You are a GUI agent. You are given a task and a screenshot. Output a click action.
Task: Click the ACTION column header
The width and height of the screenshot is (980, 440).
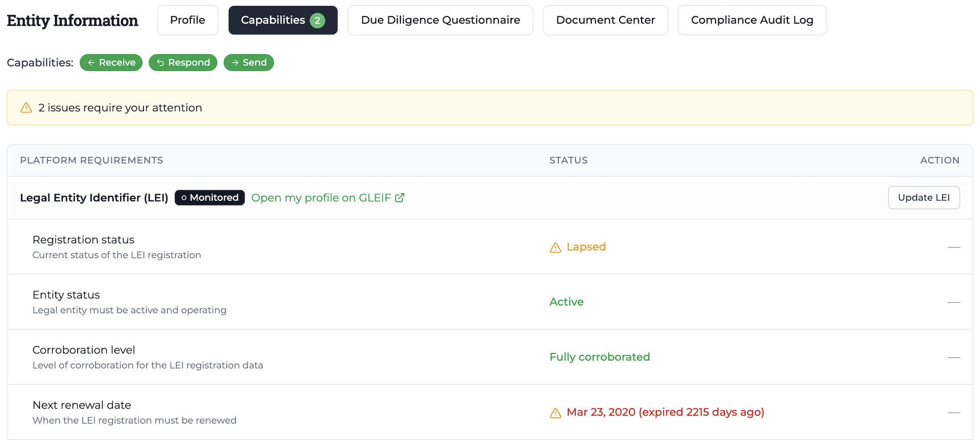pos(940,160)
